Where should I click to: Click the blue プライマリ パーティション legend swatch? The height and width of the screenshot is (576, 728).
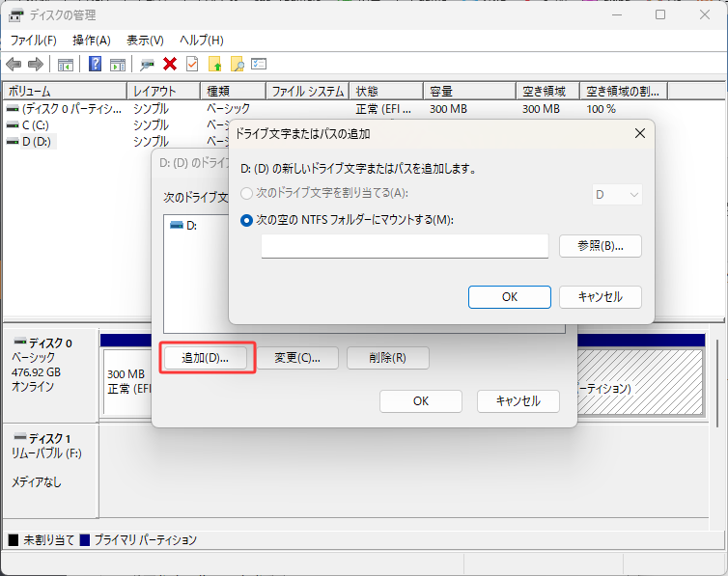(x=85, y=540)
